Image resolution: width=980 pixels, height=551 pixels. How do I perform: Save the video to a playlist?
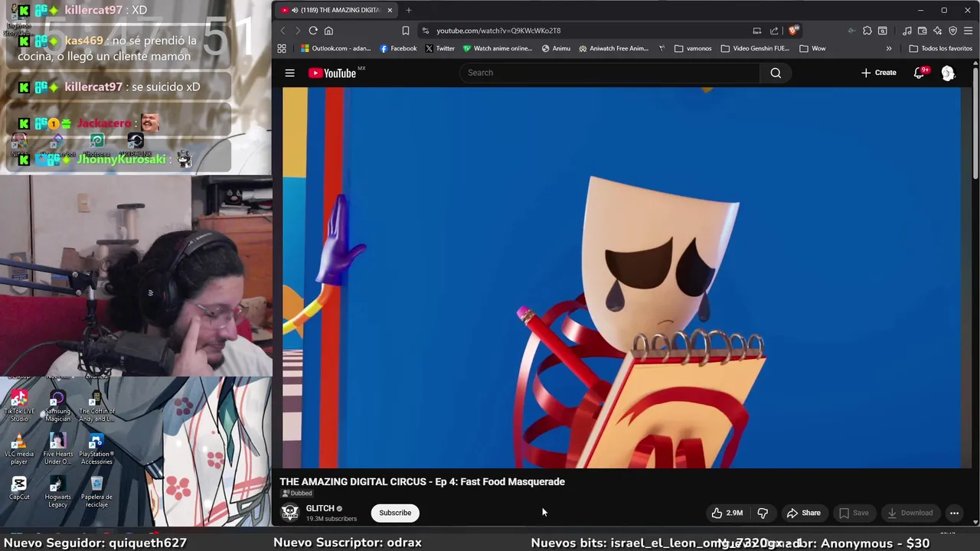tap(854, 513)
